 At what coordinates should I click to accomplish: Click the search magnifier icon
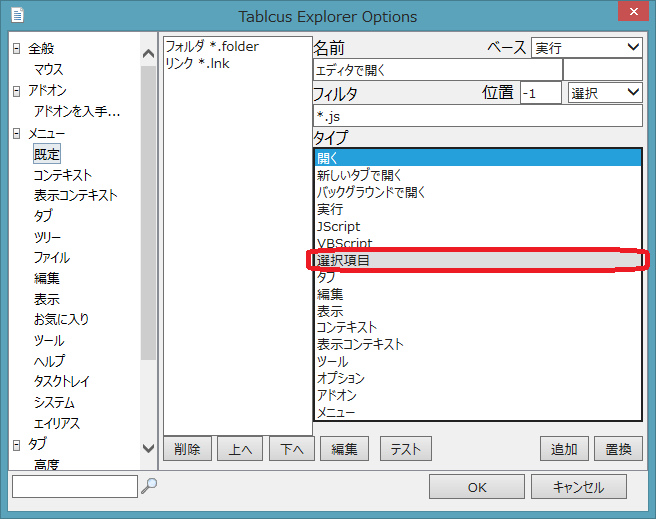pyautogui.click(x=149, y=486)
